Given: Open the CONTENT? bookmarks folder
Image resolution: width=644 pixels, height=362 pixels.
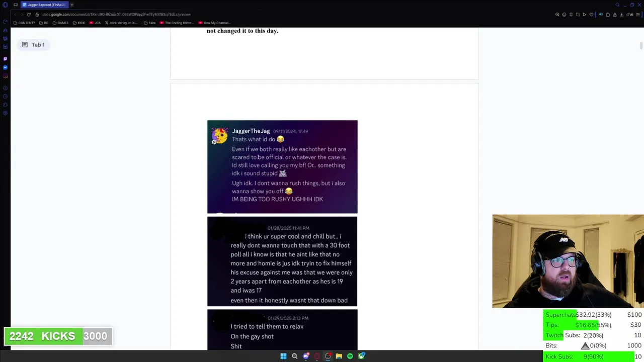Looking at the screenshot, I should point(24,23).
